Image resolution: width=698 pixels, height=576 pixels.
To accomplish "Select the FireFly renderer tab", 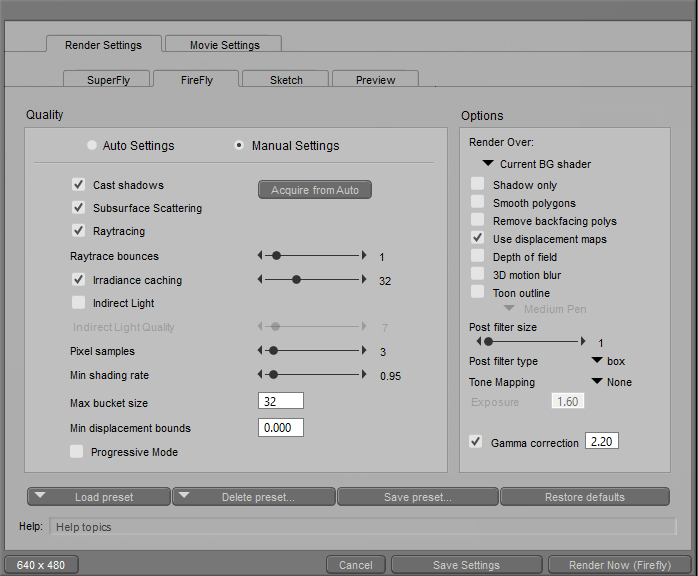I will click(196, 79).
